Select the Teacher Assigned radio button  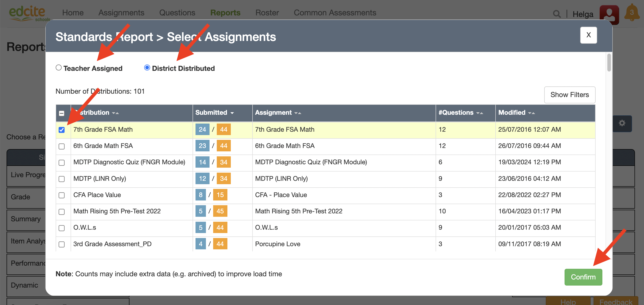(x=59, y=67)
